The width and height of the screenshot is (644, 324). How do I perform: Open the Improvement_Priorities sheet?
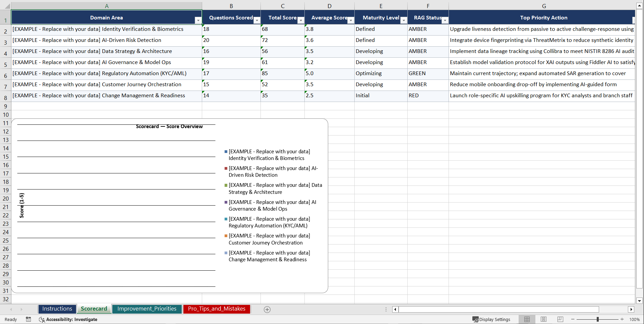point(147,309)
